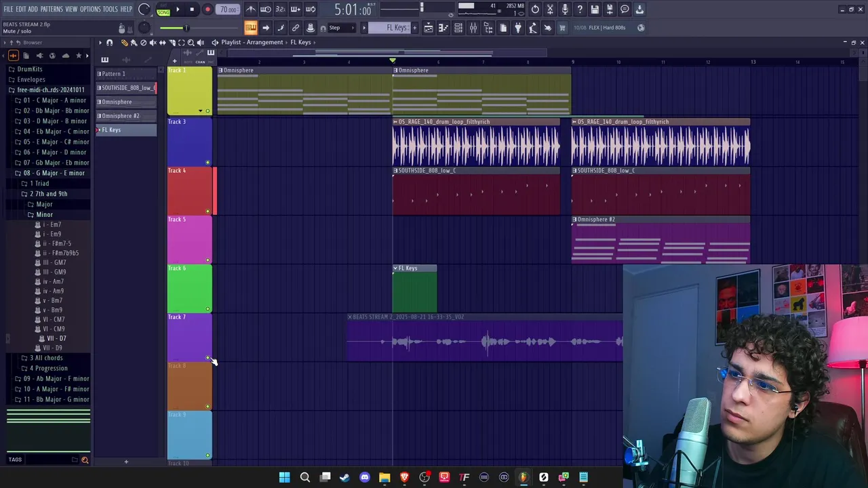Open the PATTERNS menu
Image resolution: width=868 pixels, height=488 pixels.
52,9
